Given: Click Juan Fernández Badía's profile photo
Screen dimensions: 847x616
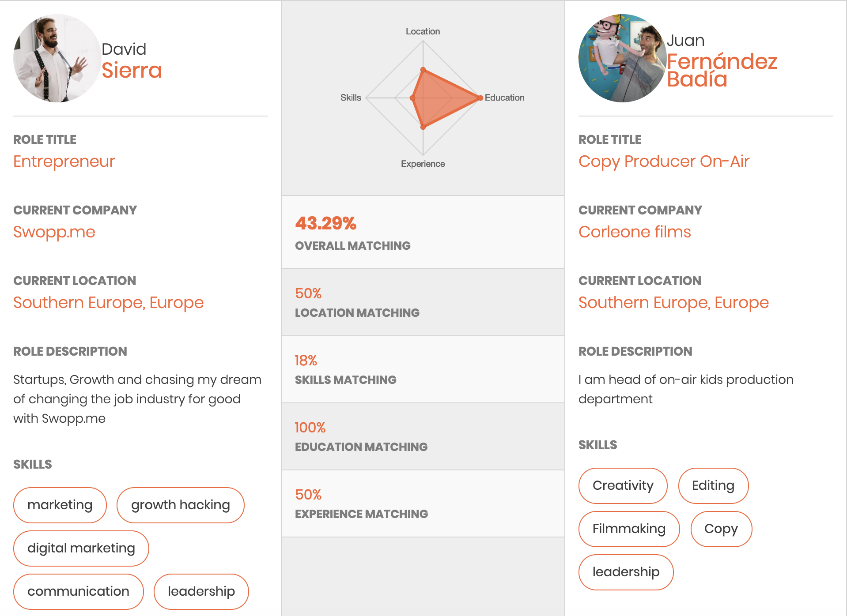Looking at the screenshot, I should [623, 58].
